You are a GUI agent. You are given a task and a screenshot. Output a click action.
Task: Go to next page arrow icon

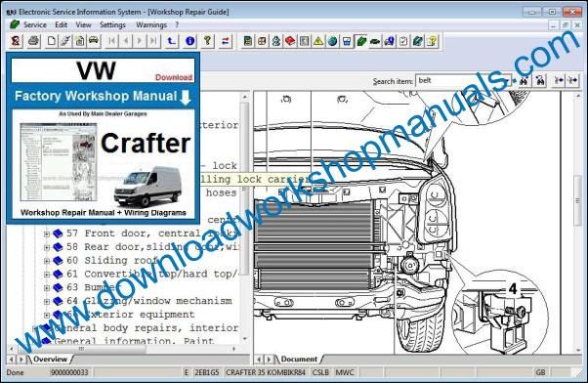(x=140, y=41)
